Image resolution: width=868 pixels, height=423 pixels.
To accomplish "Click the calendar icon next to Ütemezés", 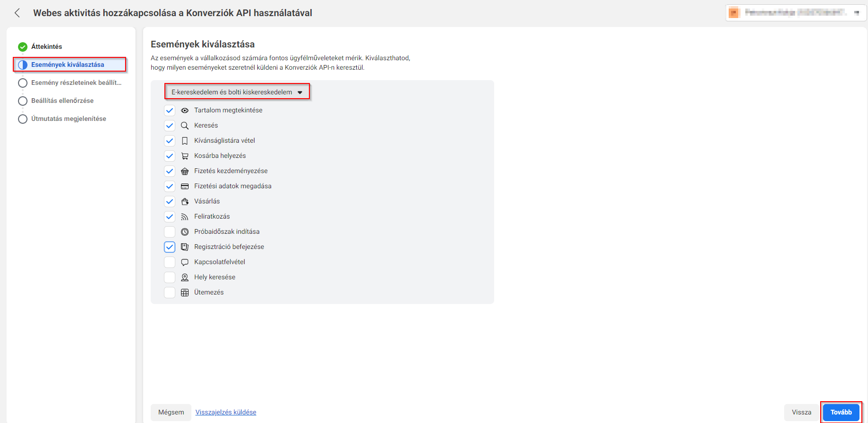I will tap(185, 293).
